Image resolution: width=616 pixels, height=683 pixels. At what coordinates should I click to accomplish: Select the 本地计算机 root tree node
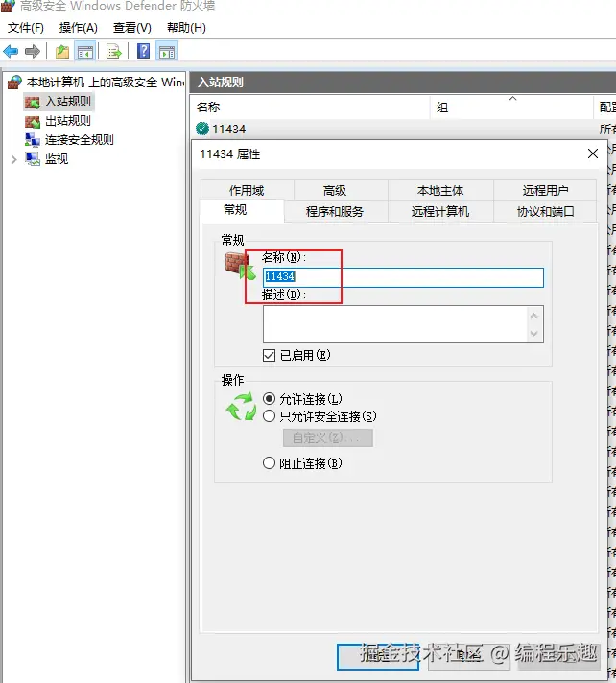tap(106, 82)
